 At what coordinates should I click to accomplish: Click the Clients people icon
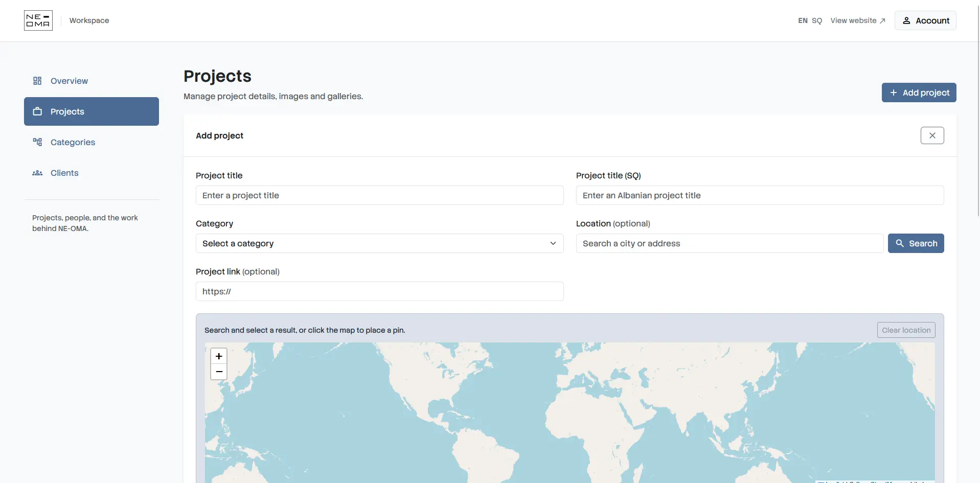point(37,173)
